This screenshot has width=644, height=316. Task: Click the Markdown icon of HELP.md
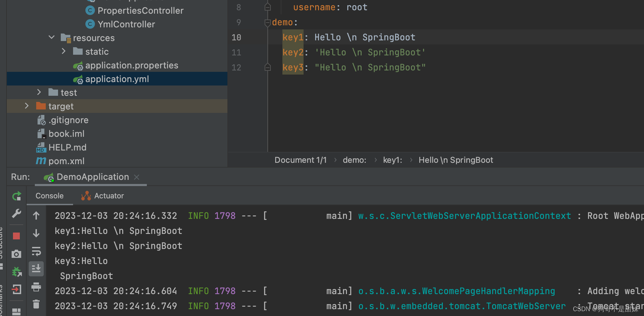point(41,147)
